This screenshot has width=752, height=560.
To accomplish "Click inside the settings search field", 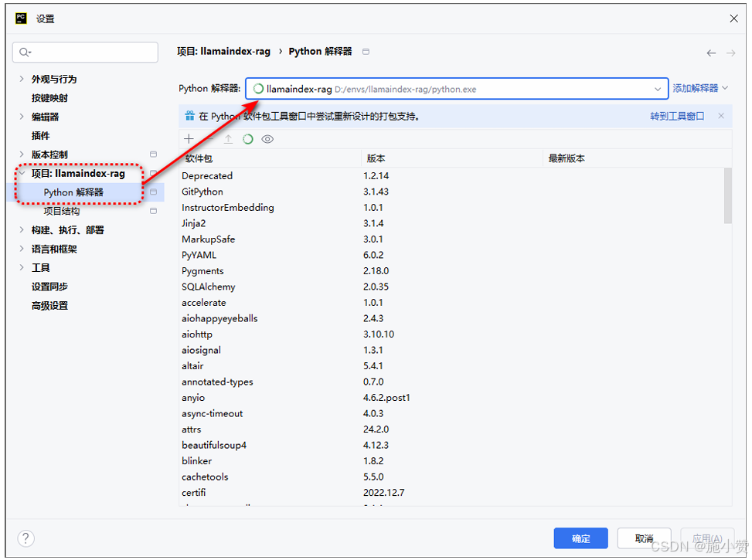I will pos(85,53).
